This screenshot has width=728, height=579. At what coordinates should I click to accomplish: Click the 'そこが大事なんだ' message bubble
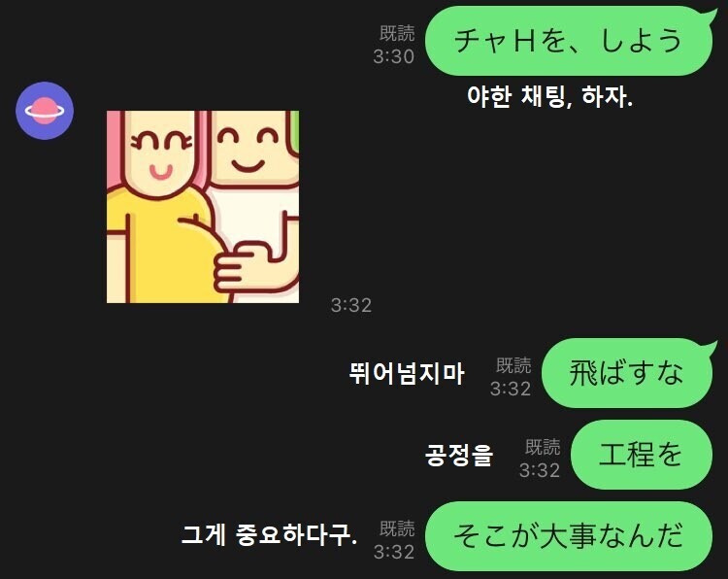click(x=569, y=536)
